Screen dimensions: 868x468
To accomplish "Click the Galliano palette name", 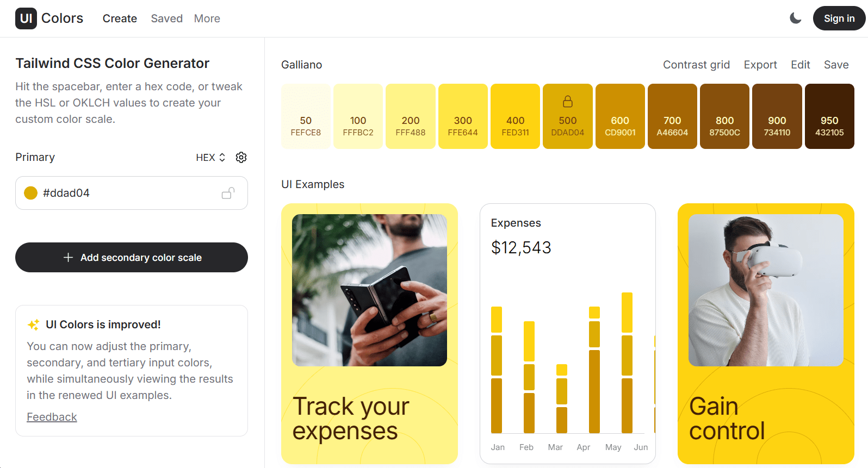I will click(302, 65).
